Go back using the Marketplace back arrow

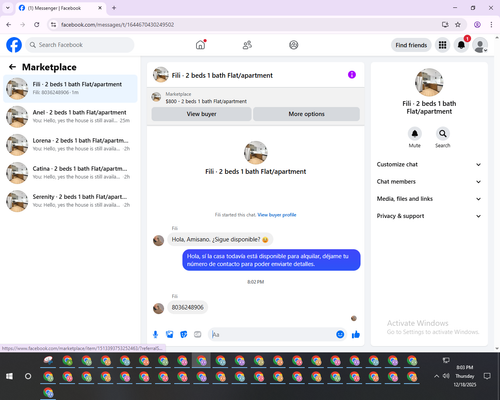12,67
